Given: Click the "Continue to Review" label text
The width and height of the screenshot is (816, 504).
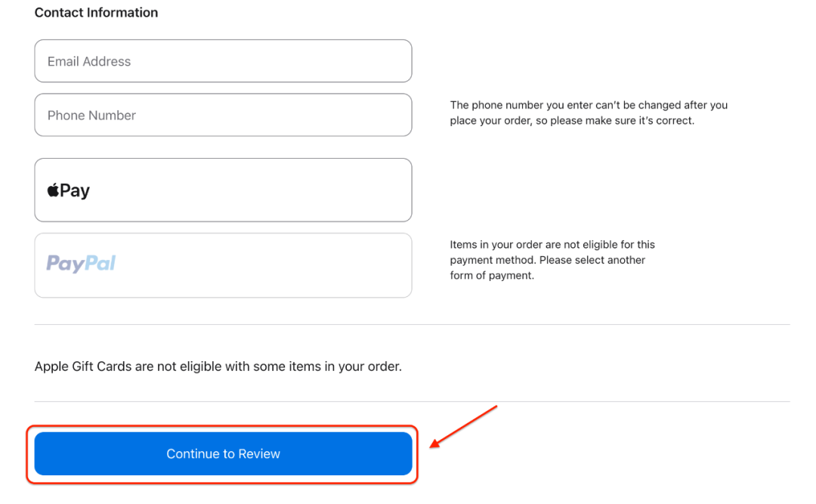Looking at the screenshot, I should click(x=223, y=454).
